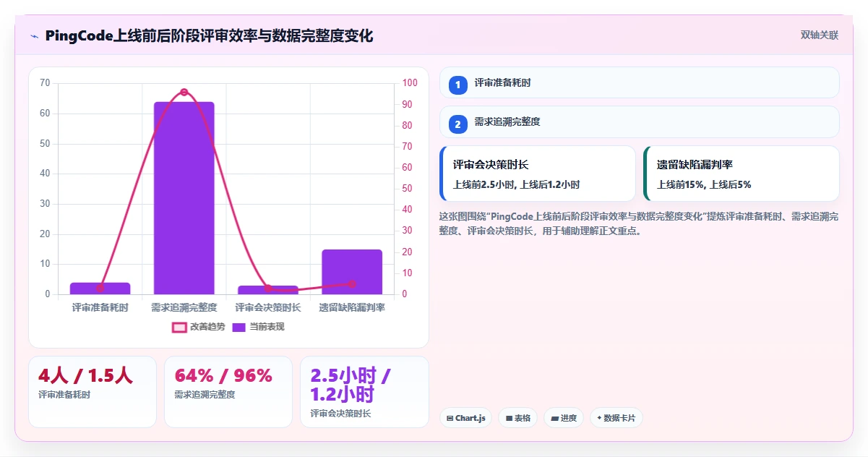Click the description paragraph starting 这张图围绕
The width and height of the screenshot is (868, 457).
(639, 223)
